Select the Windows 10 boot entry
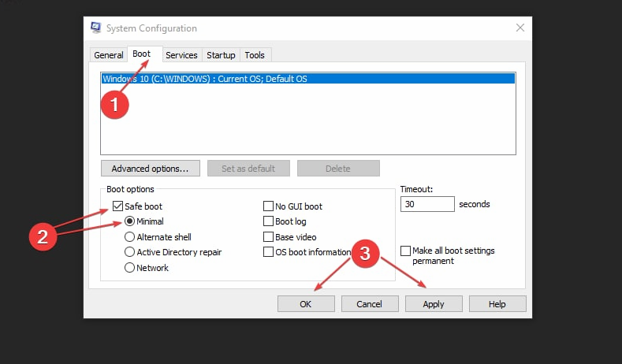The height and width of the screenshot is (364, 622). point(307,79)
